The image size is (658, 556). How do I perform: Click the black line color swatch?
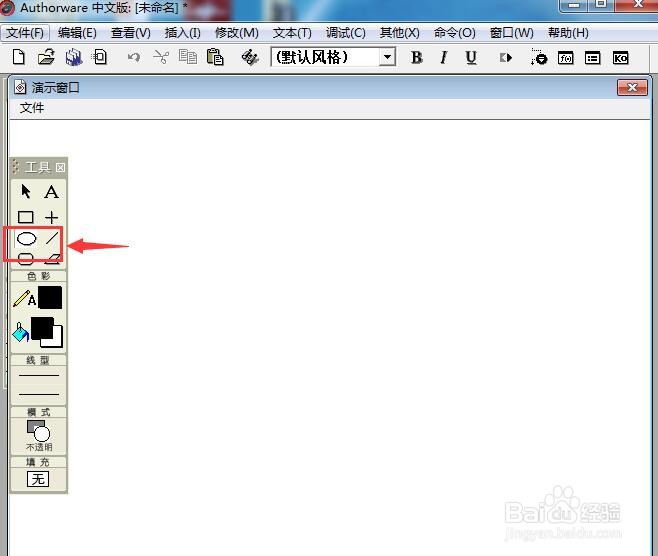(50, 298)
